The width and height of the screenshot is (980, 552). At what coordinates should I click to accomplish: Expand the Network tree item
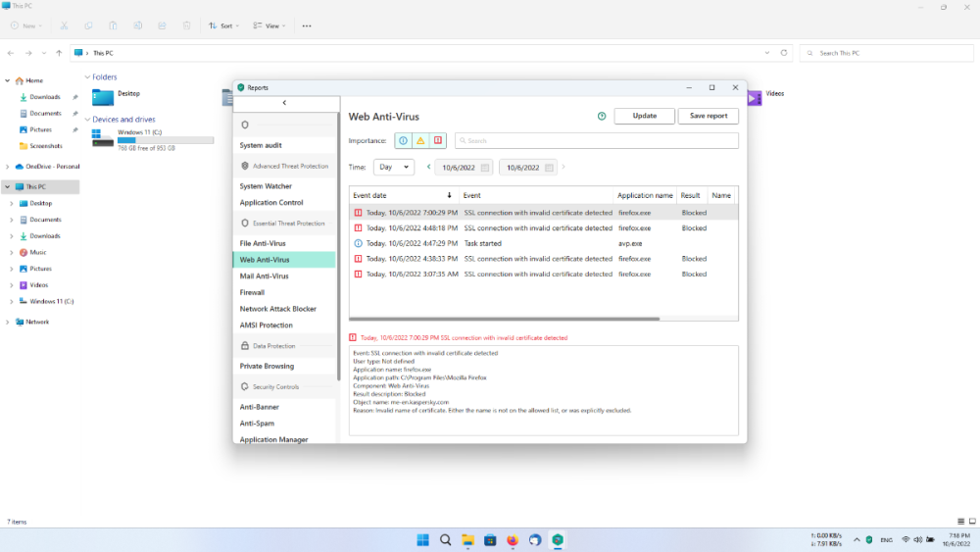[8, 322]
